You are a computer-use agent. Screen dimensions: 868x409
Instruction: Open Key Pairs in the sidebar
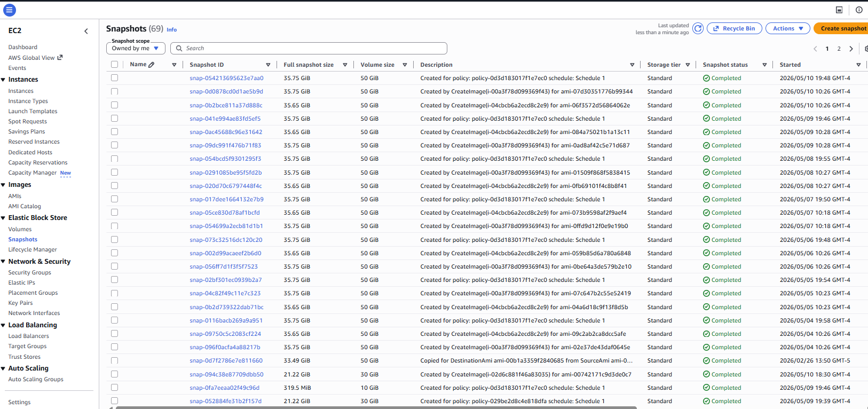click(21, 303)
